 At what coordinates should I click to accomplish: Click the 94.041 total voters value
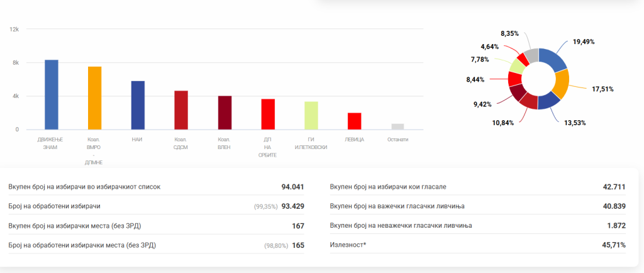pos(292,187)
